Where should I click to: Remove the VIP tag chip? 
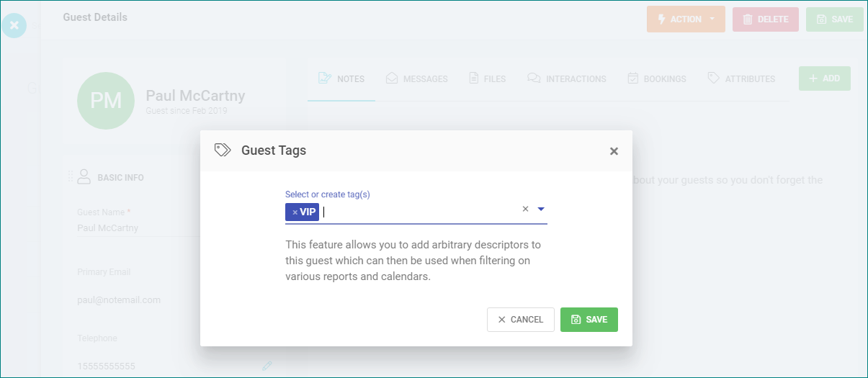click(295, 212)
